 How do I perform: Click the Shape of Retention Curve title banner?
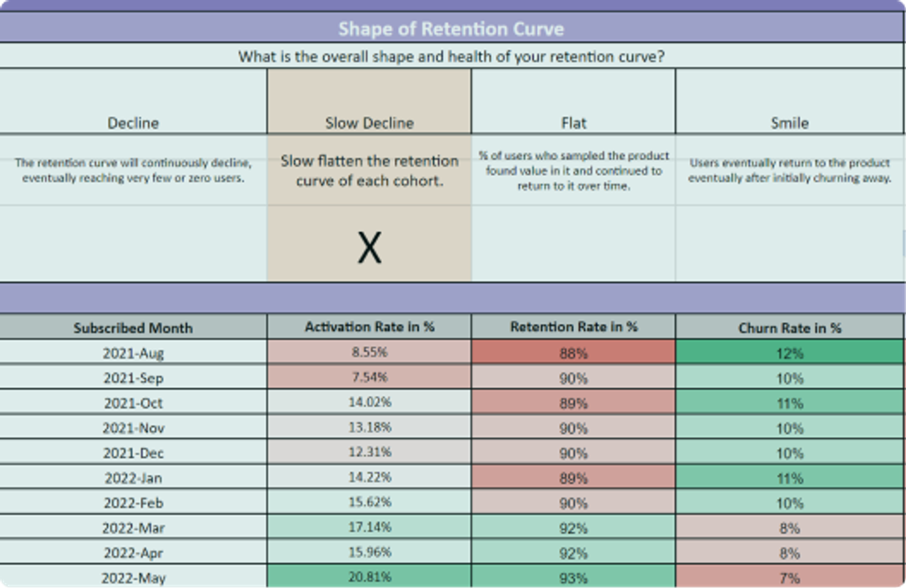pyautogui.click(x=452, y=28)
